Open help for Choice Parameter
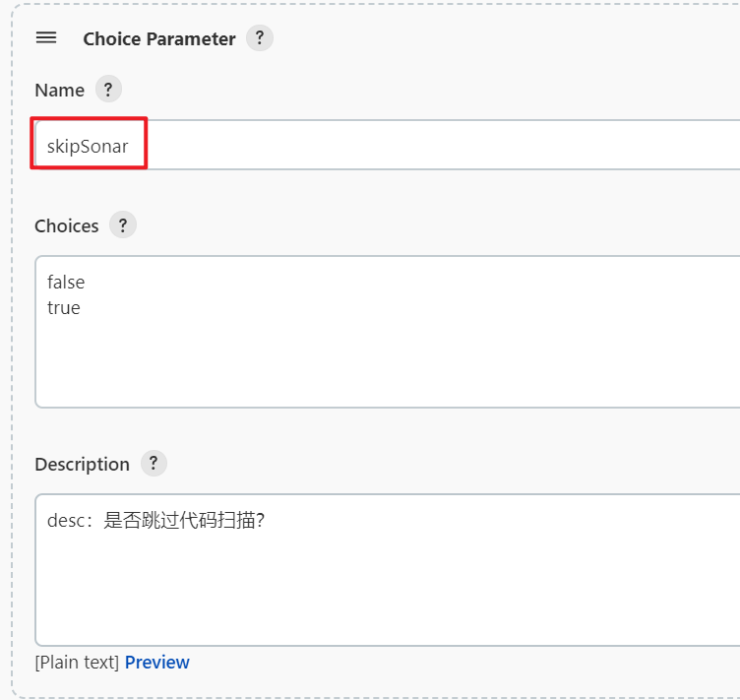740x700 pixels. [x=260, y=37]
